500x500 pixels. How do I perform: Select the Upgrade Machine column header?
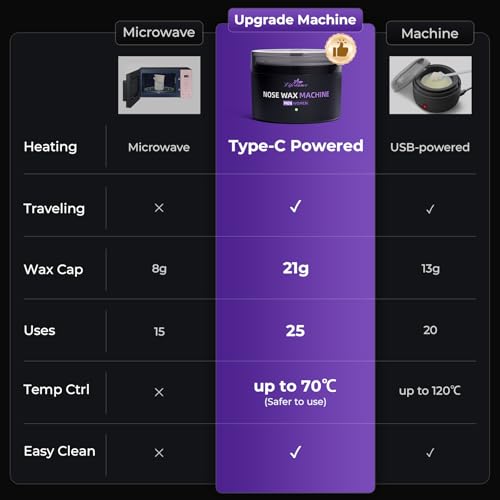pos(295,20)
